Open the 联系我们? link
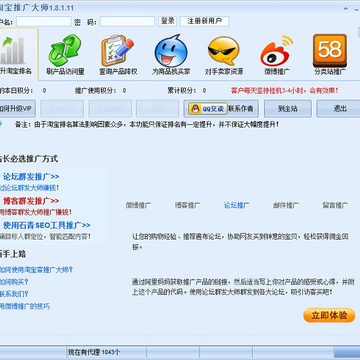The image size is (360, 360). (14, 294)
